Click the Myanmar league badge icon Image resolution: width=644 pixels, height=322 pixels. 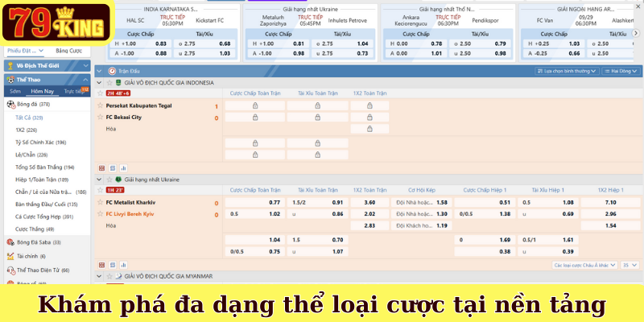click(118, 276)
